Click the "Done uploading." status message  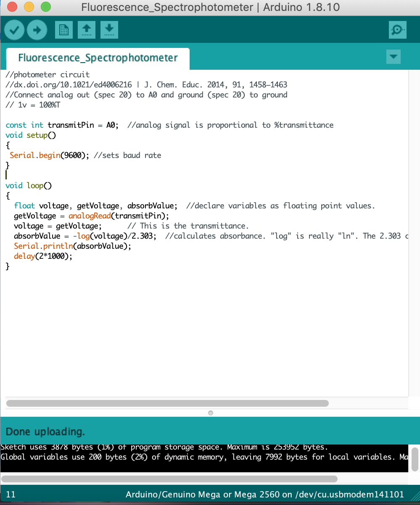45,431
